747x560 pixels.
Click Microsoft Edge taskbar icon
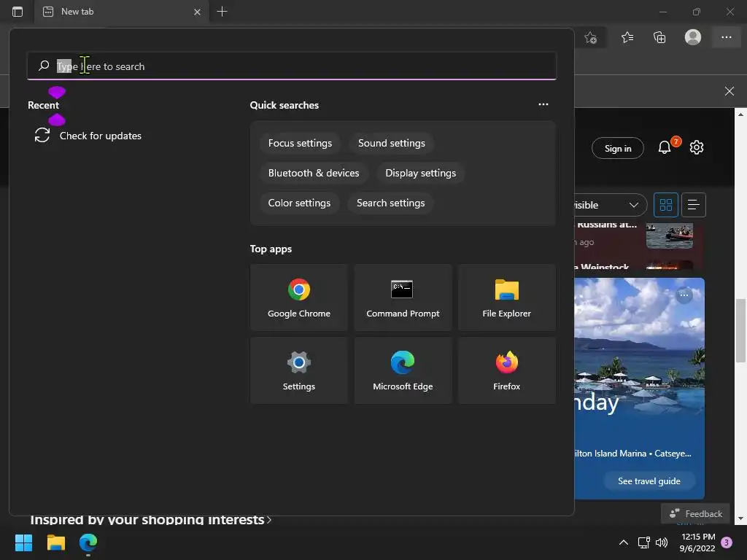(88, 542)
